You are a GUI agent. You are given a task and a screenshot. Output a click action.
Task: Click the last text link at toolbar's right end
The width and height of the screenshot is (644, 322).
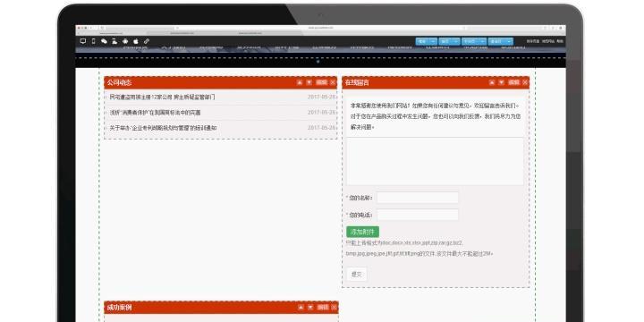pos(560,41)
